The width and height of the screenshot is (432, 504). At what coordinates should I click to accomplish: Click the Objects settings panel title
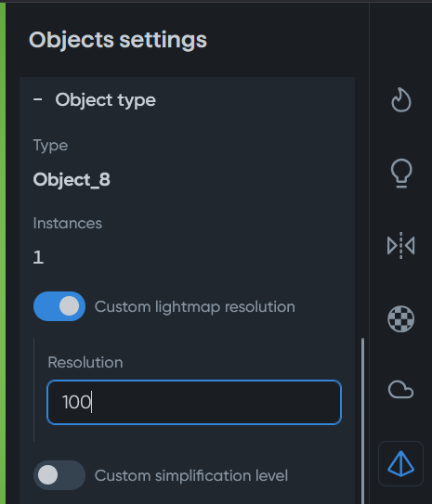point(118,41)
